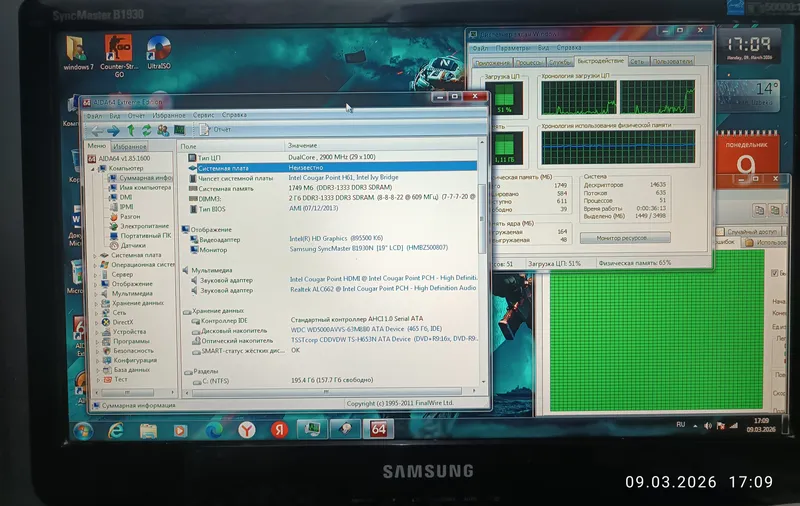The image size is (800, 506).
Task: Click the Refresh icon in AIDA64 toolbar
Action: click(x=146, y=130)
